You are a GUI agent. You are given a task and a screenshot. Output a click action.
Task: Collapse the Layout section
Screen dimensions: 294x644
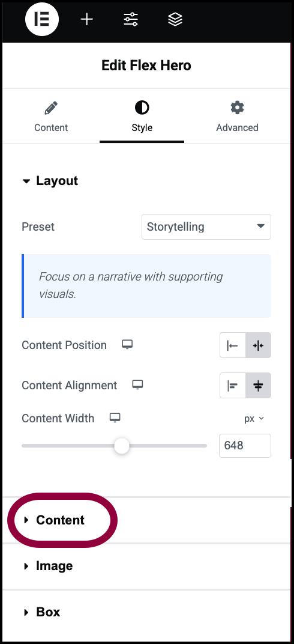(56, 181)
